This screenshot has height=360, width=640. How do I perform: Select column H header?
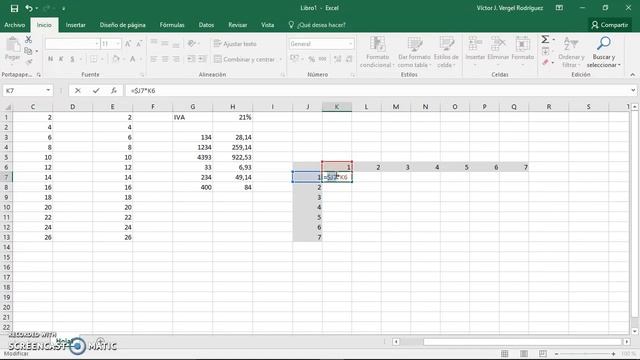click(232, 107)
